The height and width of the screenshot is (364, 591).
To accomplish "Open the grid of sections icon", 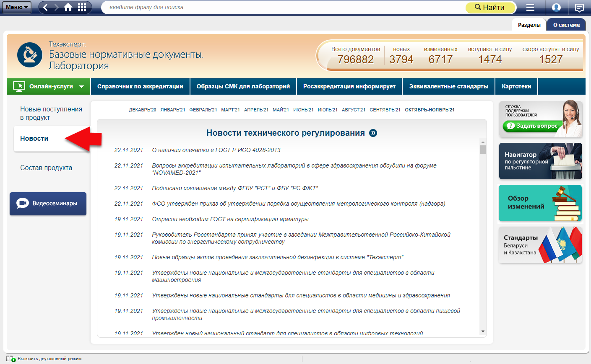I will click(82, 7).
